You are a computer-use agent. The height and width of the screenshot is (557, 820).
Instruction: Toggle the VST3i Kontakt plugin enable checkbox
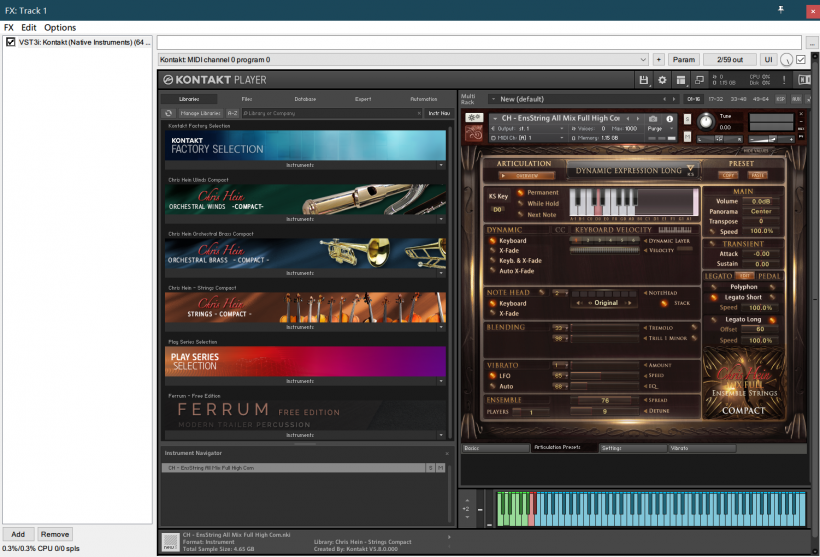[11, 42]
